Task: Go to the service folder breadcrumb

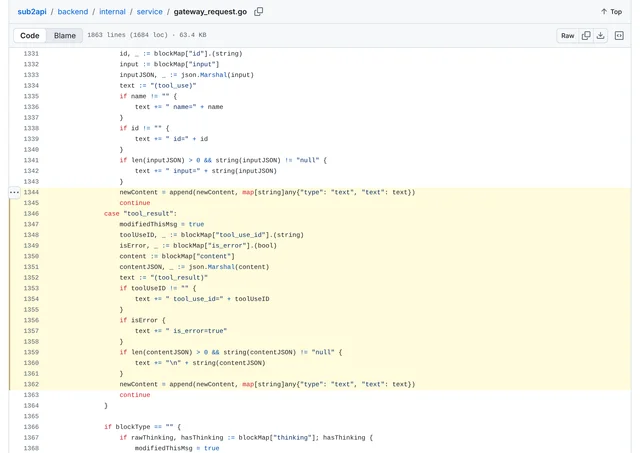Action: 149,12
